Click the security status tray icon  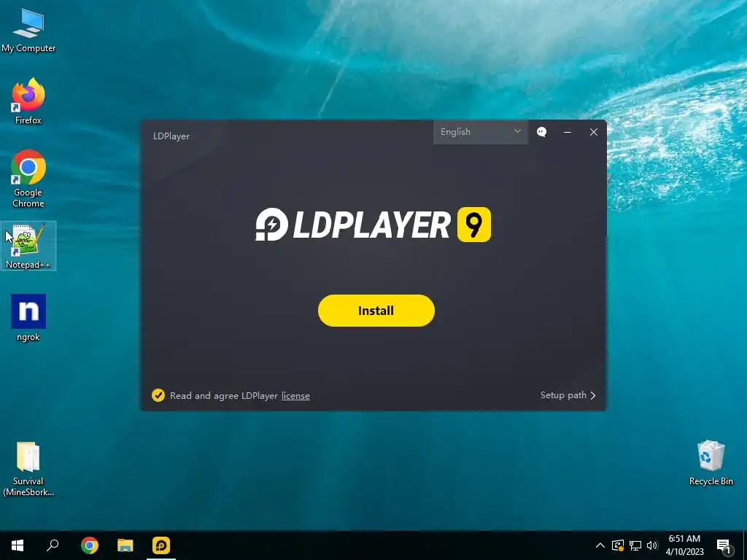(617, 545)
